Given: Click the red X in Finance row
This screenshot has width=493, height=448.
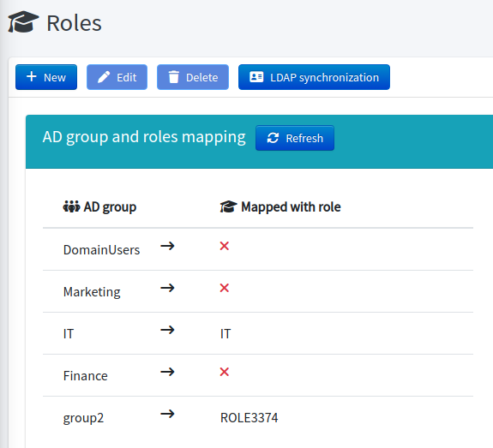Looking at the screenshot, I should pyautogui.click(x=224, y=372).
